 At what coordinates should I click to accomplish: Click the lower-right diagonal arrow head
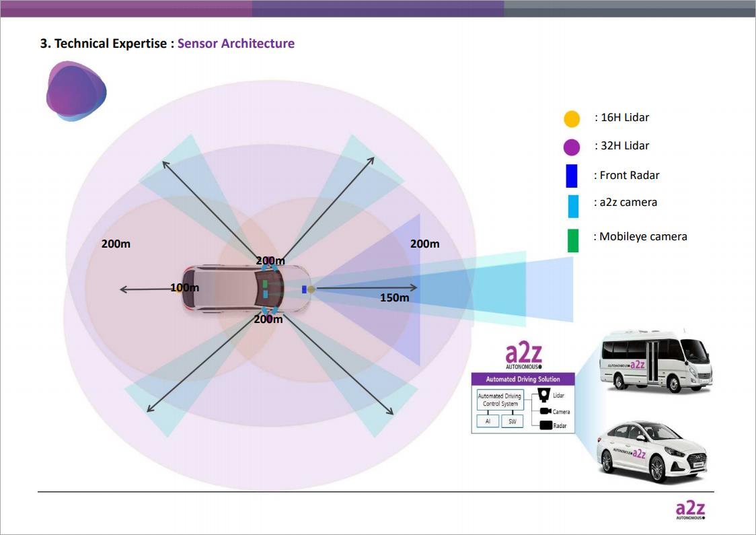[391, 411]
